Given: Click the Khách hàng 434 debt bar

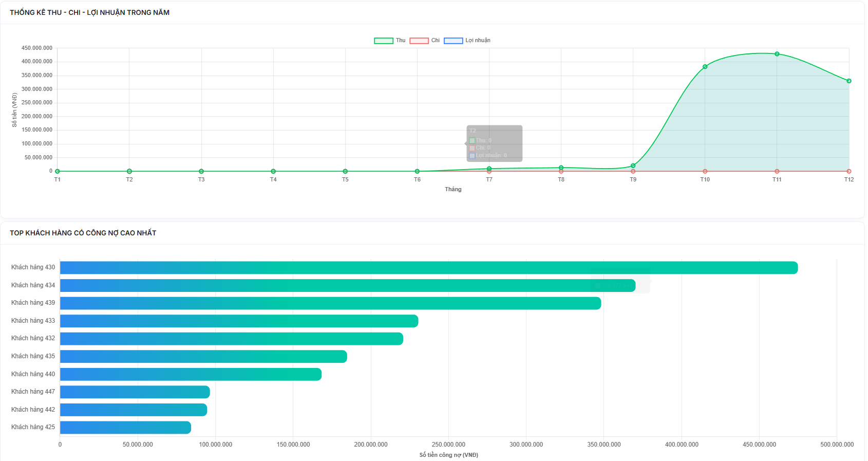Looking at the screenshot, I should click(347, 286).
